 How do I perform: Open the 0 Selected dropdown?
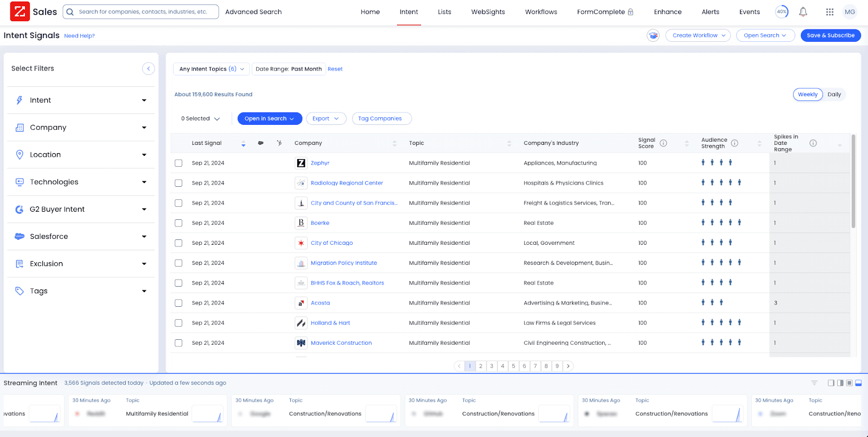click(200, 118)
